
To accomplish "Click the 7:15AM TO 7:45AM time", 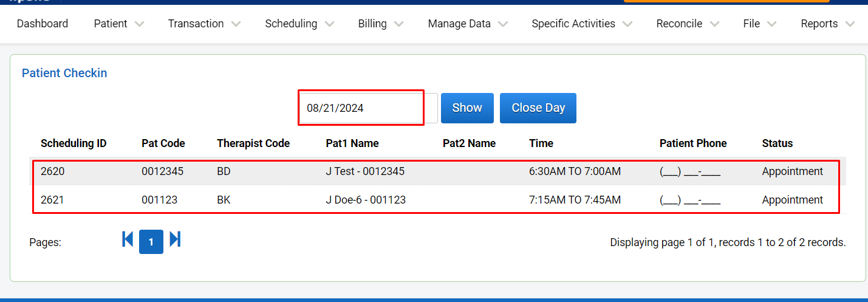I will tap(575, 200).
